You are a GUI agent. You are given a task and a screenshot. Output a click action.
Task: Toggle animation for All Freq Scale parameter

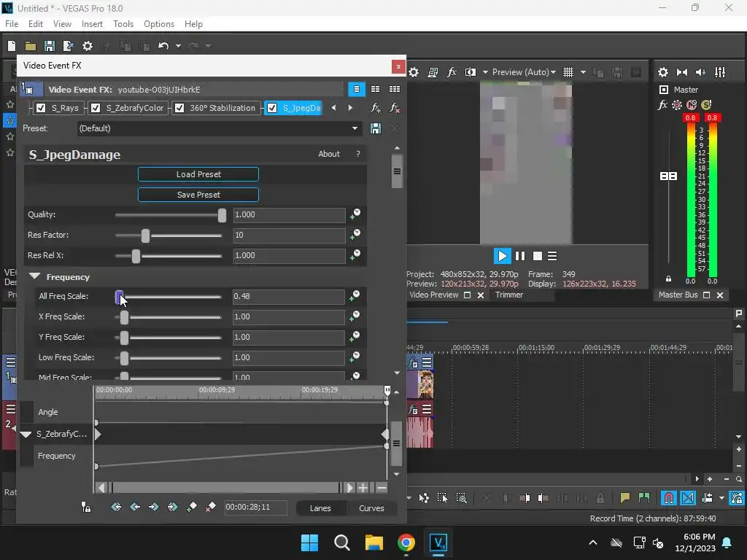click(355, 296)
